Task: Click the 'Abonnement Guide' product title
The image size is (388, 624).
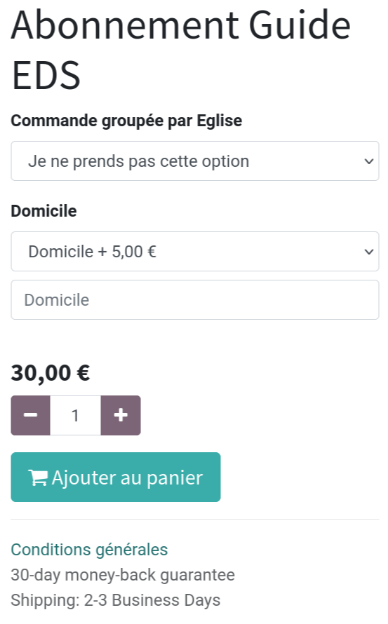Action: click(181, 25)
